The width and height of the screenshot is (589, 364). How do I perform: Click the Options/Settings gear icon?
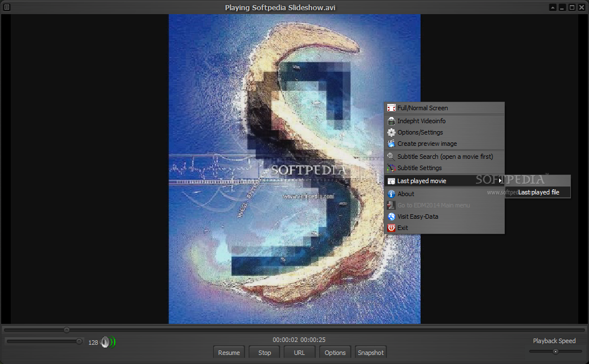[391, 132]
